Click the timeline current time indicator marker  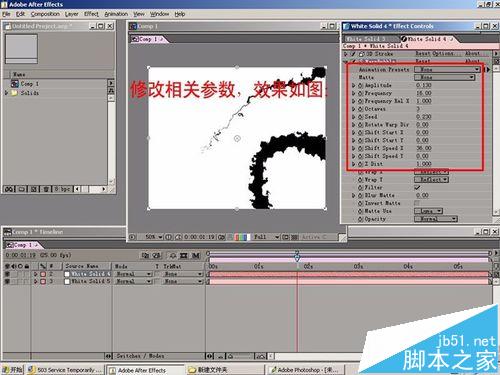(297, 256)
